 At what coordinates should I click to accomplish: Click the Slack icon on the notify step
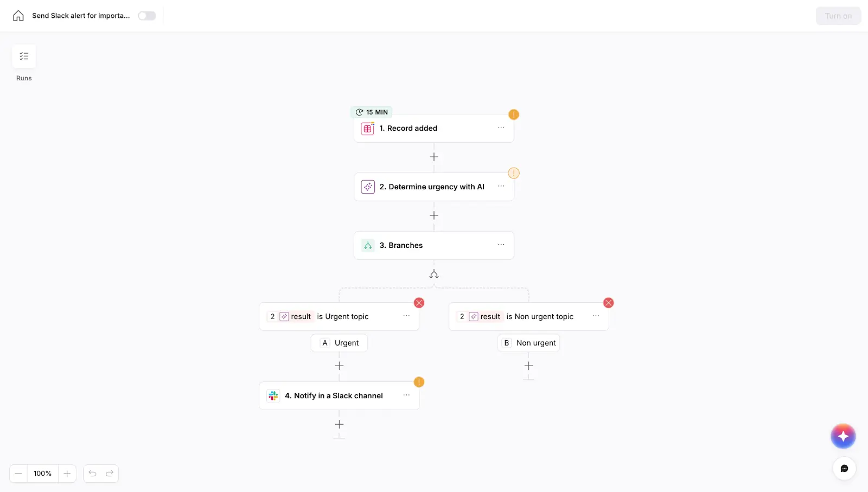point(273,396)
